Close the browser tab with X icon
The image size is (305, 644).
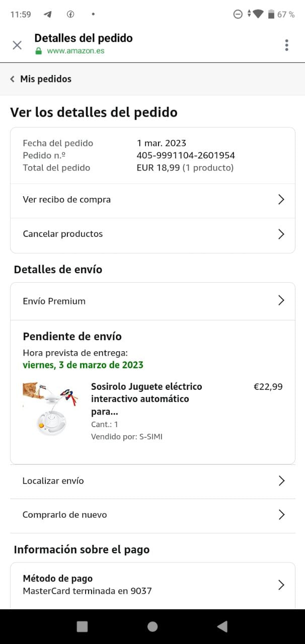coord(17,45)
